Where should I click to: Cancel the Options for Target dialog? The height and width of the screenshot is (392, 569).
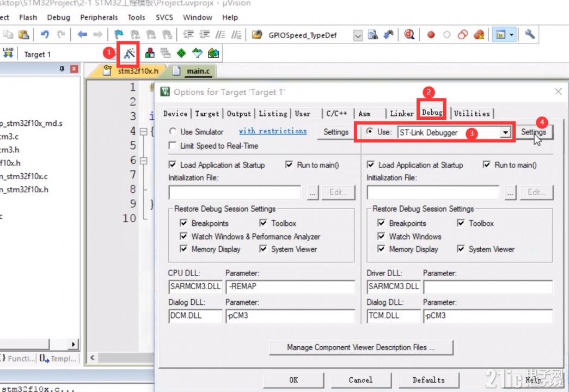tap(360, 380)
